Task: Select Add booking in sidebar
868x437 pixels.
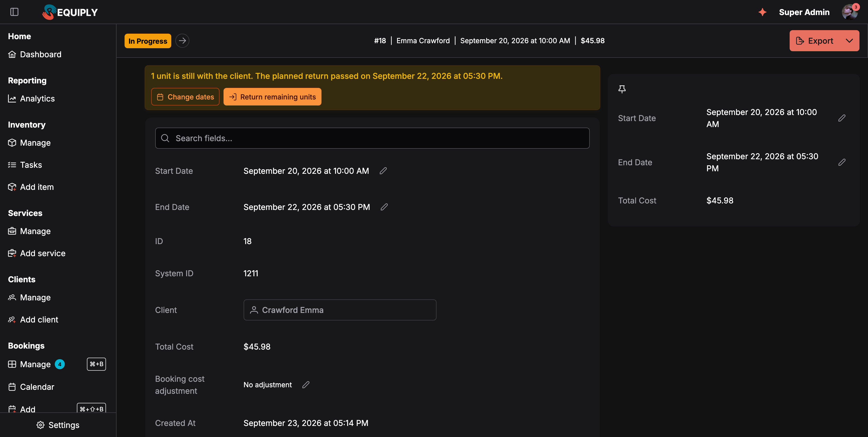Action: [x=22, y=409]
